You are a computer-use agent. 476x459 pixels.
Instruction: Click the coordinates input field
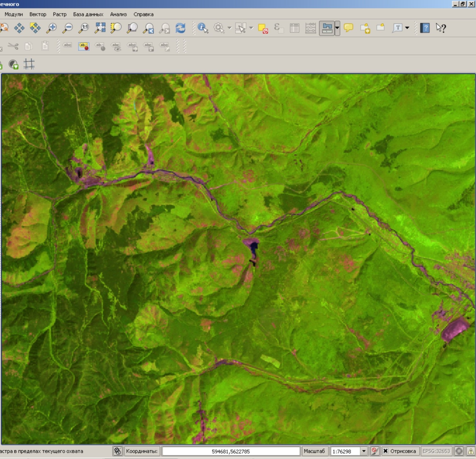coord(230,451)
